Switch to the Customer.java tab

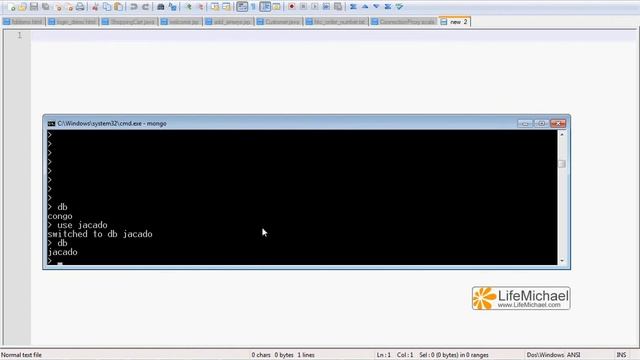pos(279,22)
